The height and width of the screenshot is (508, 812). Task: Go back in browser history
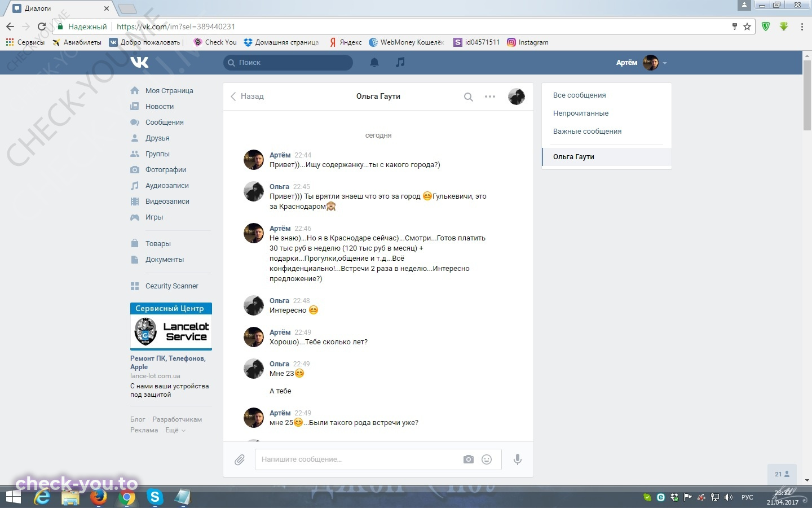(x=10, y=27)
